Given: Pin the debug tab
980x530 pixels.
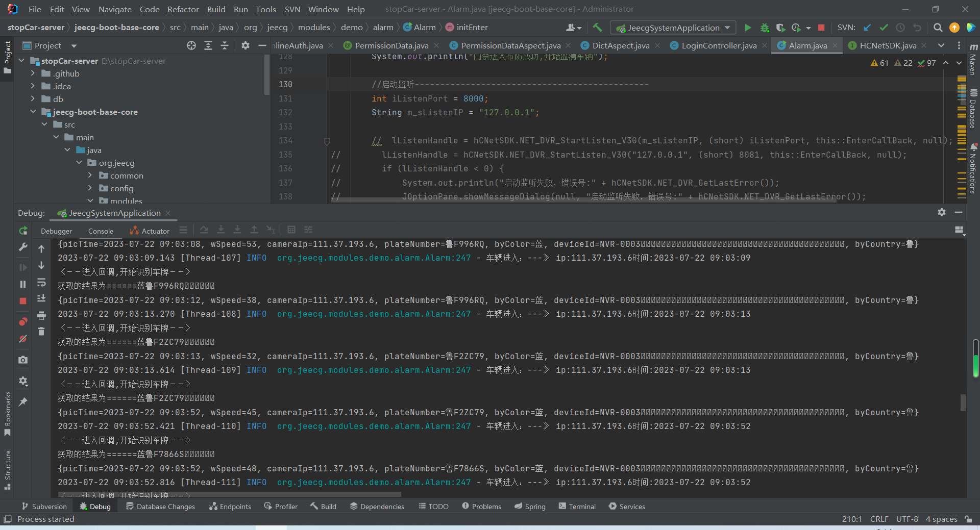Looking at the screenshot, I should 23,402.
